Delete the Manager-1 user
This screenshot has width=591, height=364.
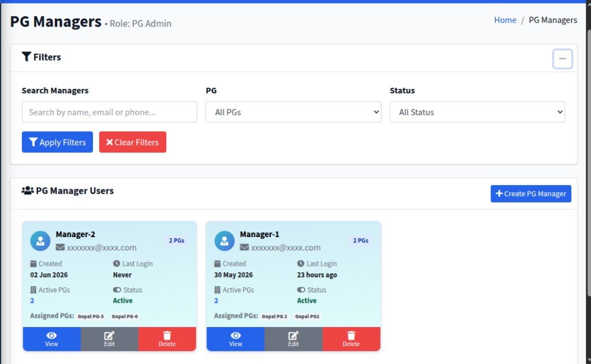point(351,339)
